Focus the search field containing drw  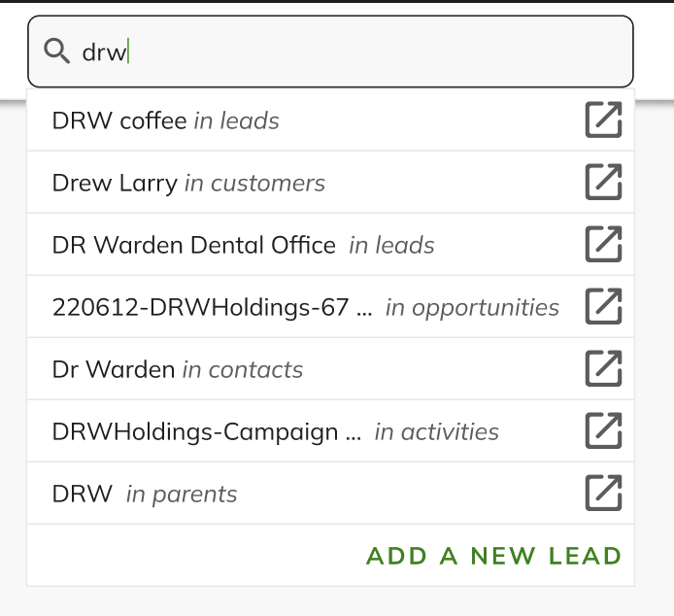(x=330, y=51)
